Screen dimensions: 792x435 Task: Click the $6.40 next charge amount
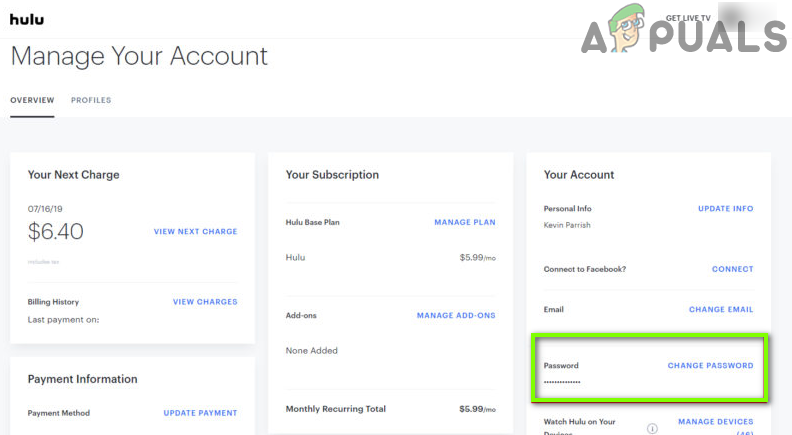click(56, 232)
